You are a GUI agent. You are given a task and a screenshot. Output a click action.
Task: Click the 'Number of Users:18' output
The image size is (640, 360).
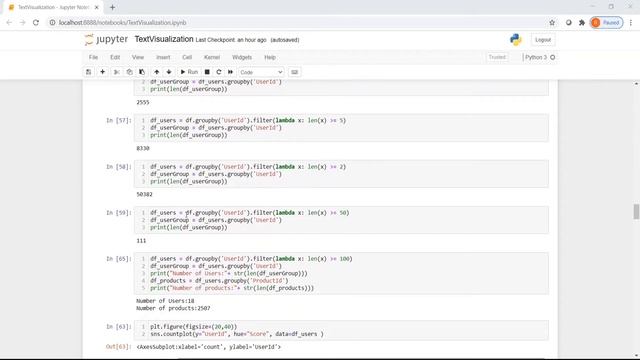tap(165, 301)
